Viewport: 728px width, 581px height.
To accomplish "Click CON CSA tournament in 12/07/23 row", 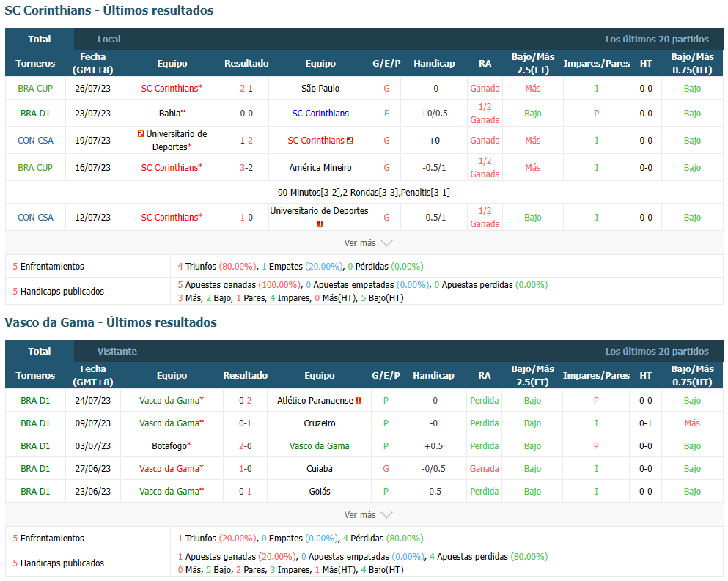I will click(35, 217).
